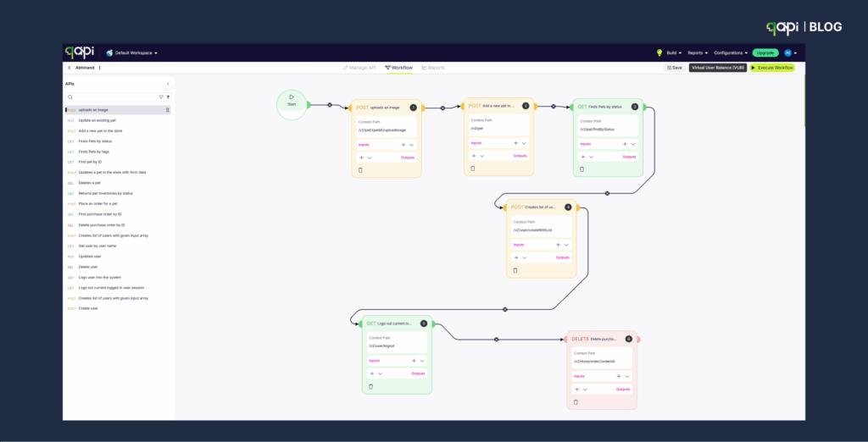Expand Outputs chevron on 'Add a new pet' node

coord(482,156)
